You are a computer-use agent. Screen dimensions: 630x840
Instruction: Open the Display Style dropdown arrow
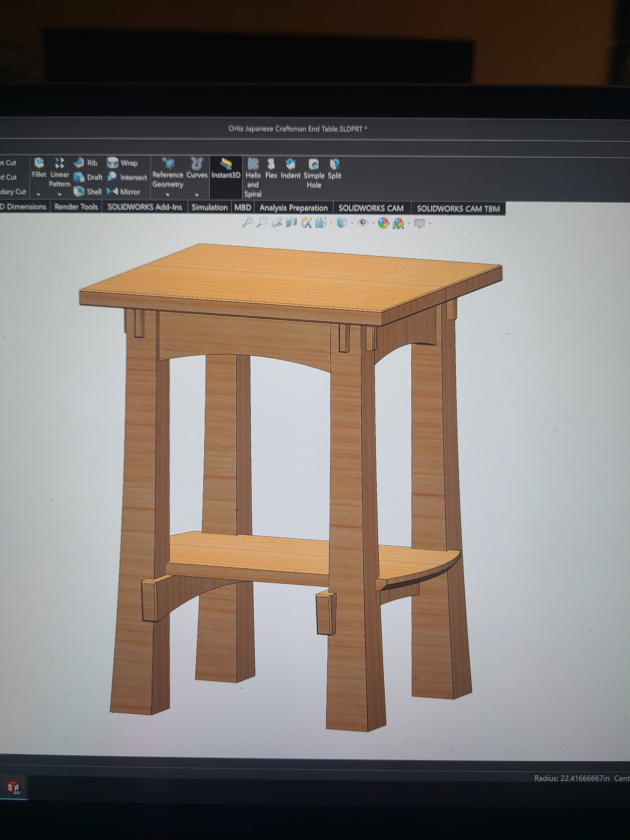pos(352,223)
